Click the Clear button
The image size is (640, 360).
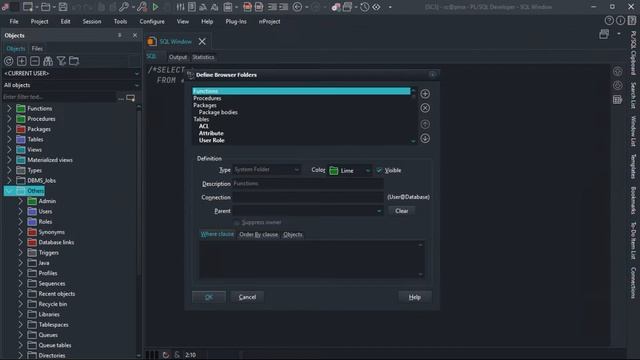click(402, 211)
